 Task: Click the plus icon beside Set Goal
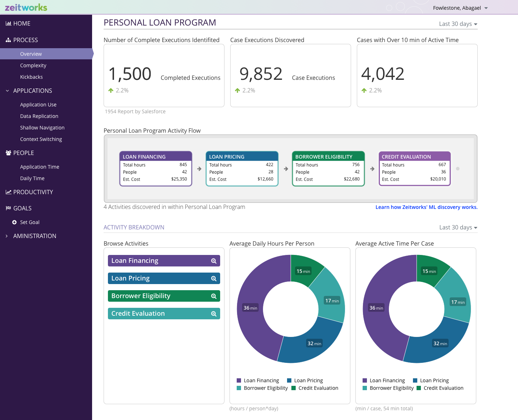(14, 222)
